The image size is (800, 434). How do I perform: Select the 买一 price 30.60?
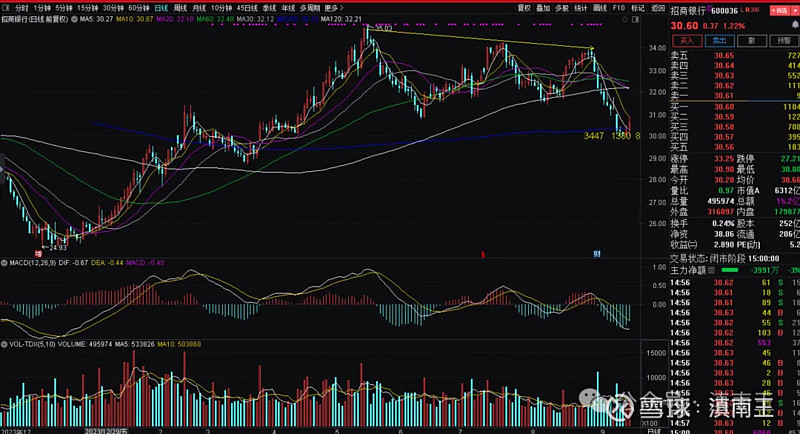pos(724,107)
